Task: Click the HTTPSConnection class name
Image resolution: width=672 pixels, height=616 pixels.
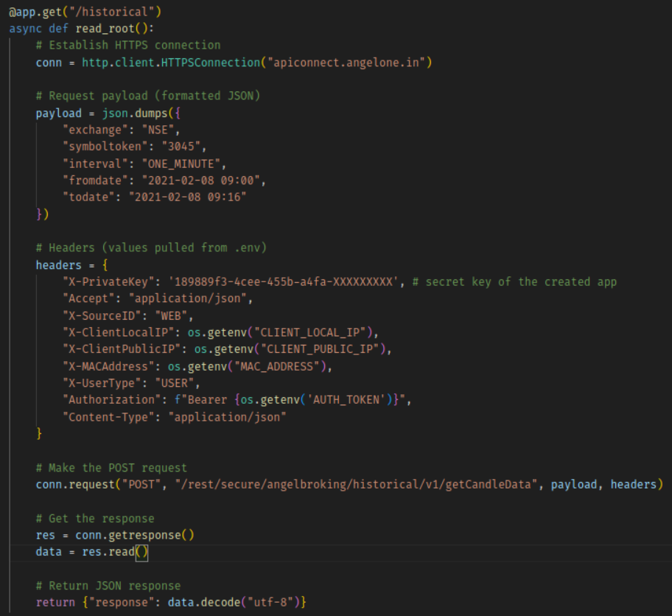Action: 211,63
